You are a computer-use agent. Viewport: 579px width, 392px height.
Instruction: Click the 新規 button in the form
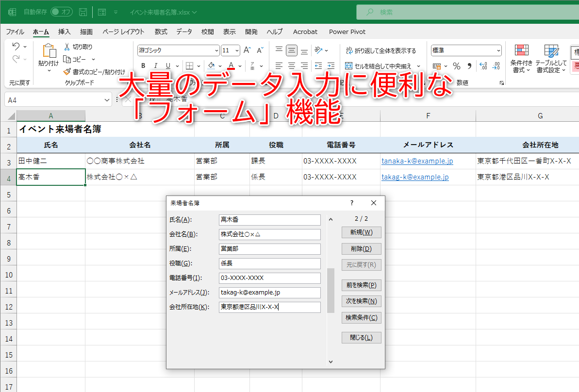pyautogui.click(x=361, y=232)
